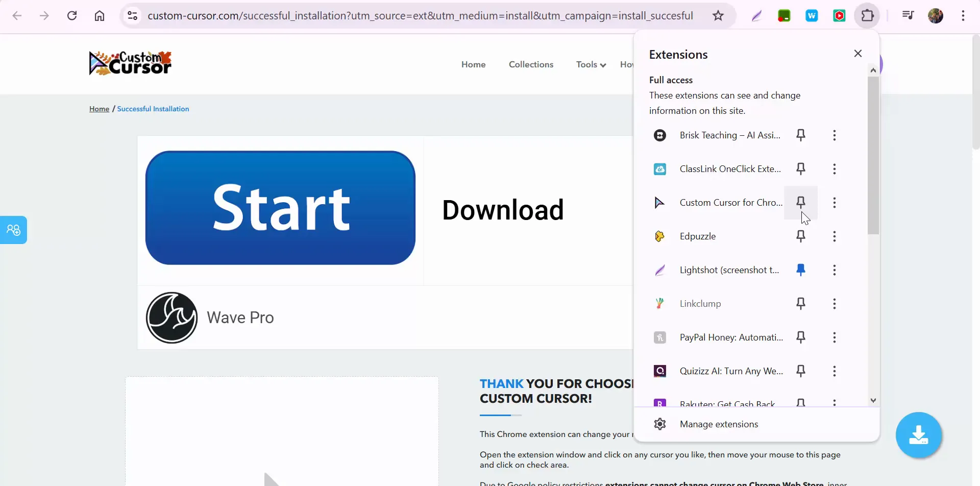
Task: Bookmark this page with star icon
Action: 718,16
